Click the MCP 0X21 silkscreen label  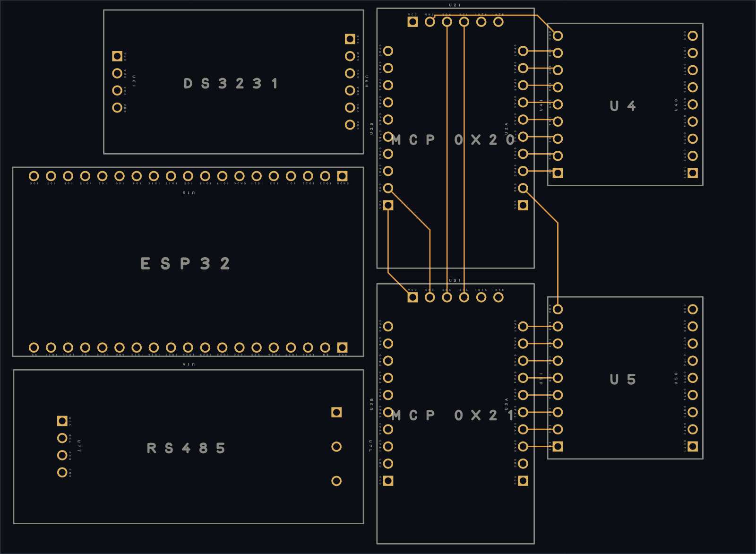[x=453, y=415]
